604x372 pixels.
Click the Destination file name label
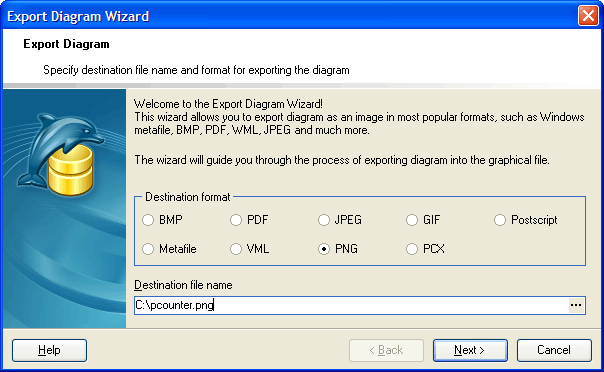(183, 285)
